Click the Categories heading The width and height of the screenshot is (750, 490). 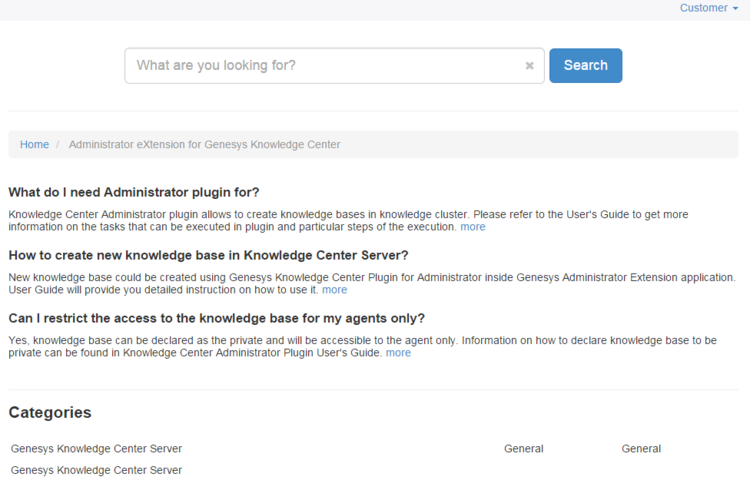pyautogui.click(x=50, y=412)
